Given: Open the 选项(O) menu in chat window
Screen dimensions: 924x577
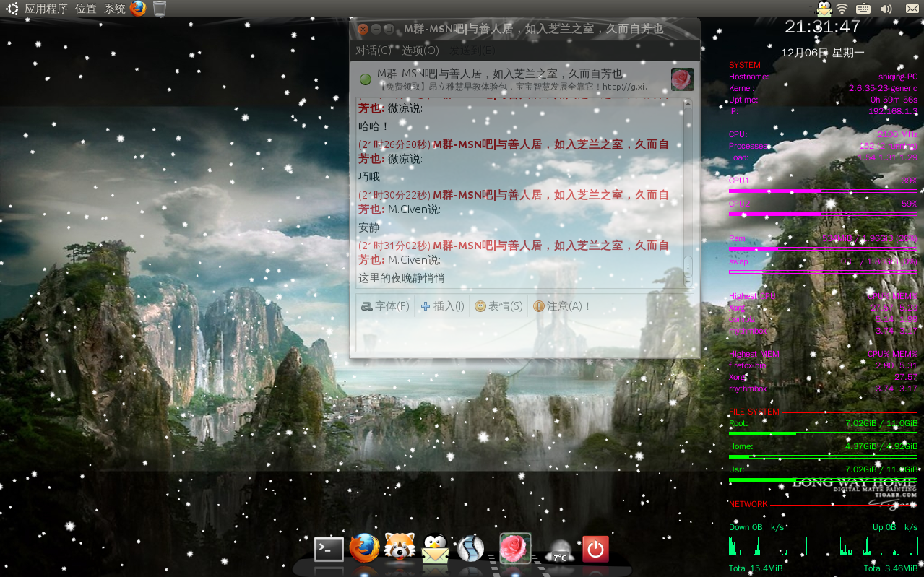Looking at the screenshot, I should [x=420, y=51].
